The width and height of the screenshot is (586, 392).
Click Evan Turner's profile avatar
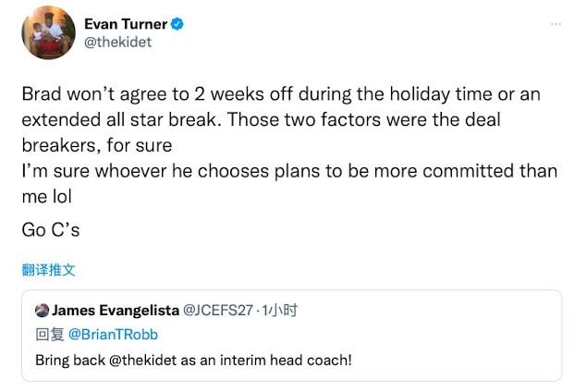(48, 35)
